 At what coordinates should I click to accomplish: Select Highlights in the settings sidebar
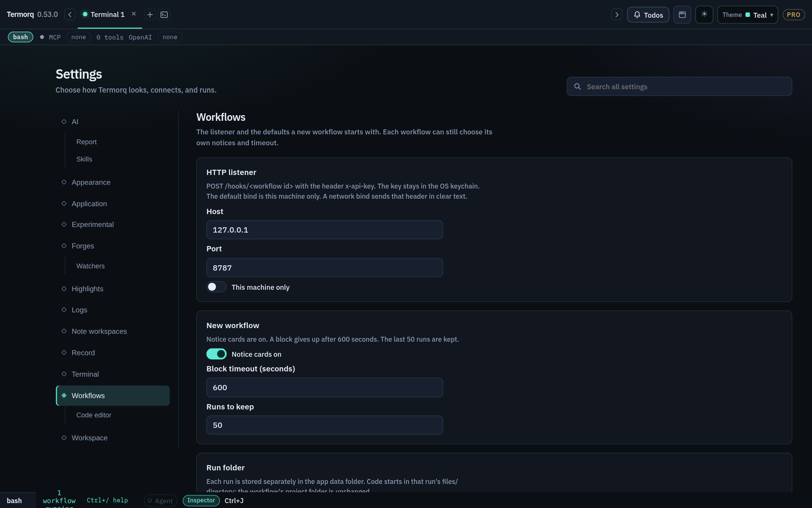tap(113, 289)
